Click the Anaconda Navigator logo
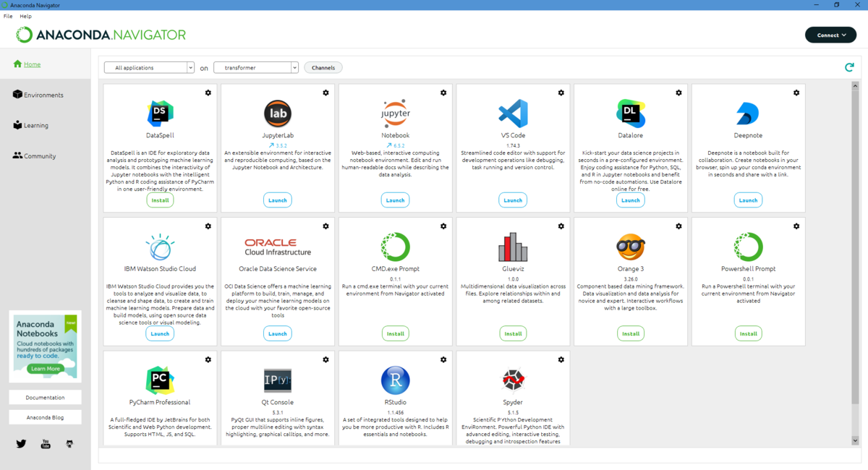The width and height of the screenshot is (868, 470). [x=101, y=35]
